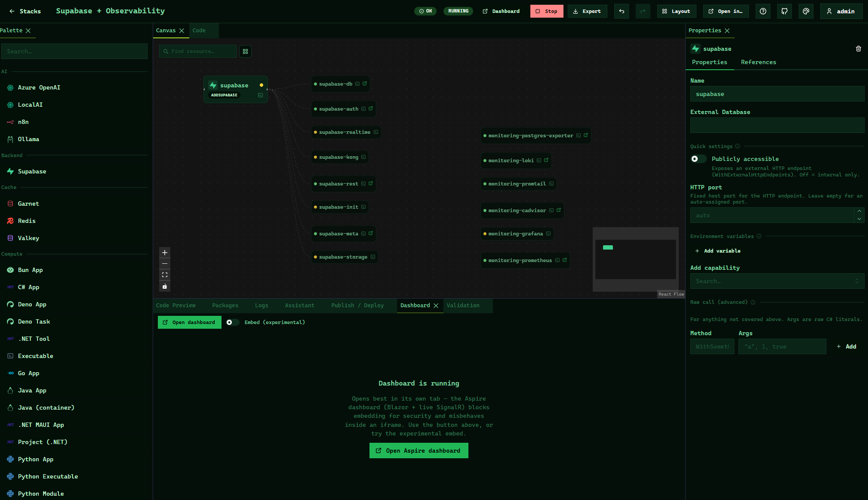Select Ollama in the palette
The height and width of the screenshot is (500, 868).
pos(74,139)
